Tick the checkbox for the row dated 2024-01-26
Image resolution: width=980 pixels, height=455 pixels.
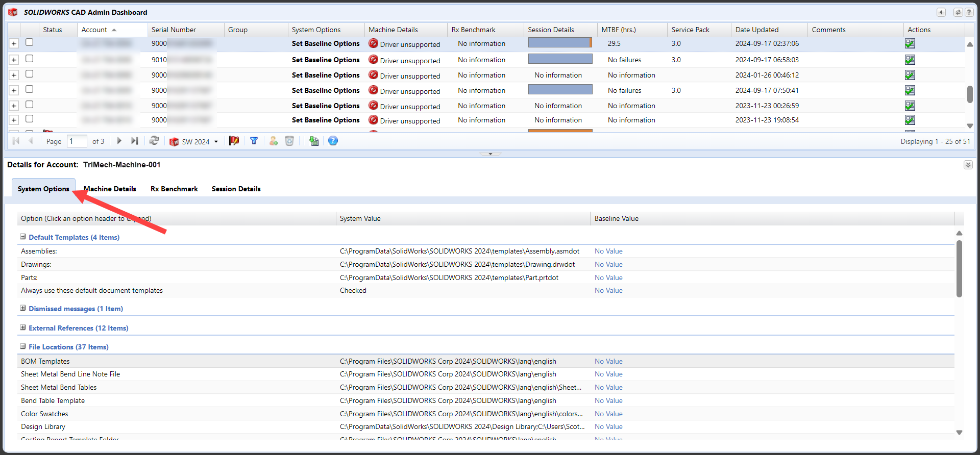coord(29,74)
